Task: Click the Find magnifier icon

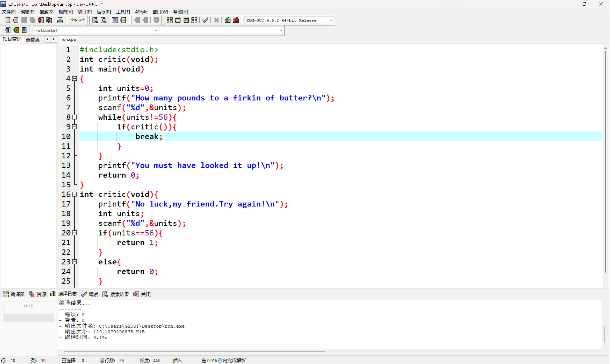Action: [95, 20]
